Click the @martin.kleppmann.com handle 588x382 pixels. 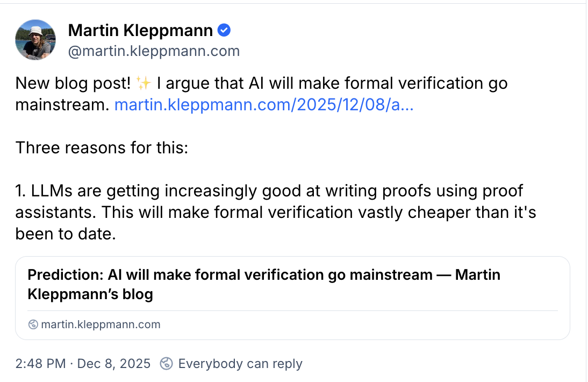[x=154, y=51]
